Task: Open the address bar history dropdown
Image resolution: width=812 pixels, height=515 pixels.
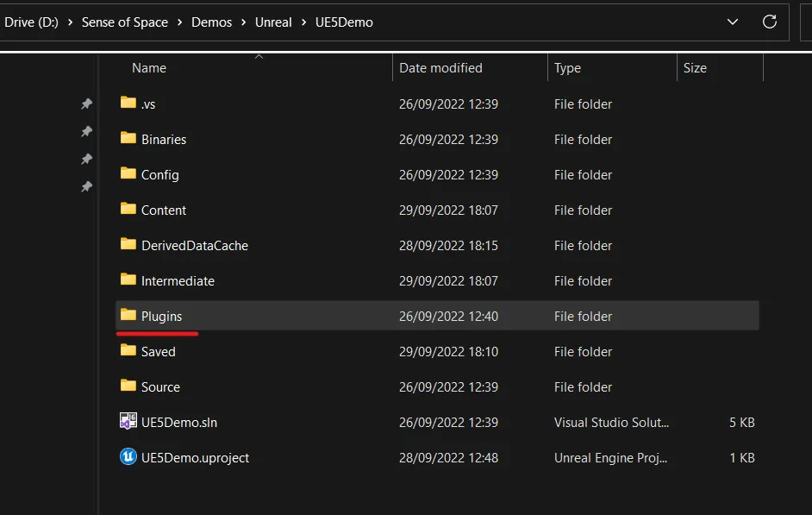Action: [732, 22]
